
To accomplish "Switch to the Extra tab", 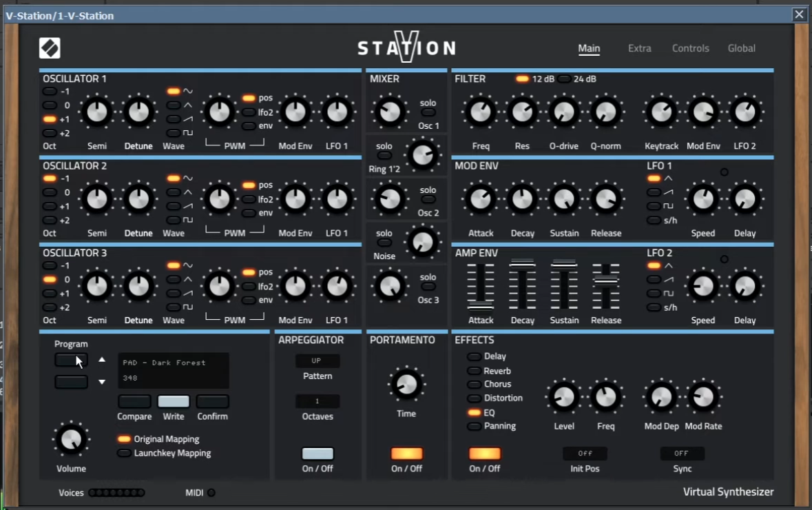I will pos(640,48).
